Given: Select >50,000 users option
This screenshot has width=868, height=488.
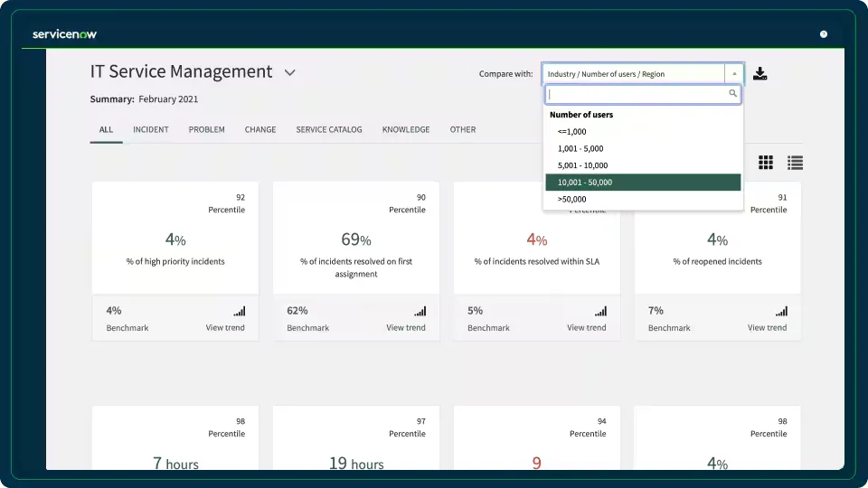Looking at the screenshot, I should click(x=643, y=199).
